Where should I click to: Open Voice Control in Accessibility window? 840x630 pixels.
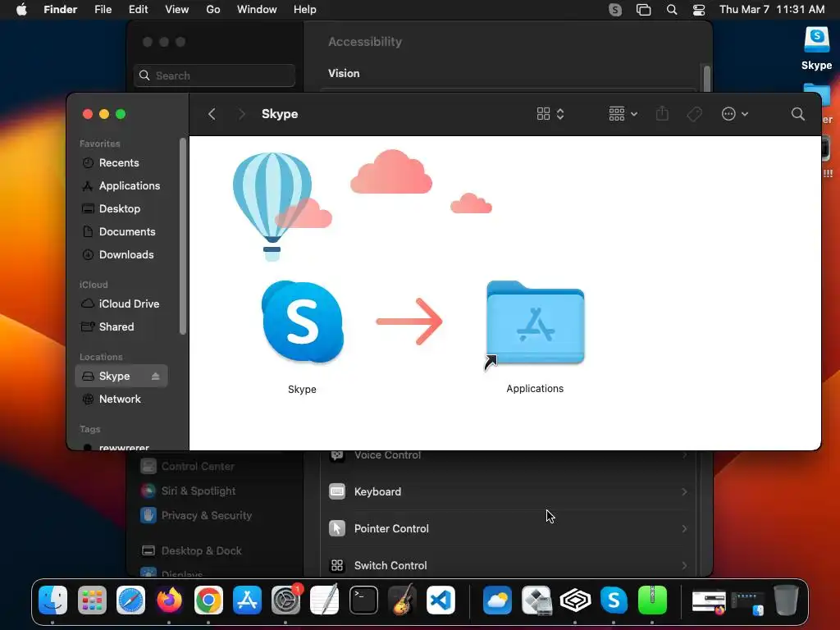point(509,456)
